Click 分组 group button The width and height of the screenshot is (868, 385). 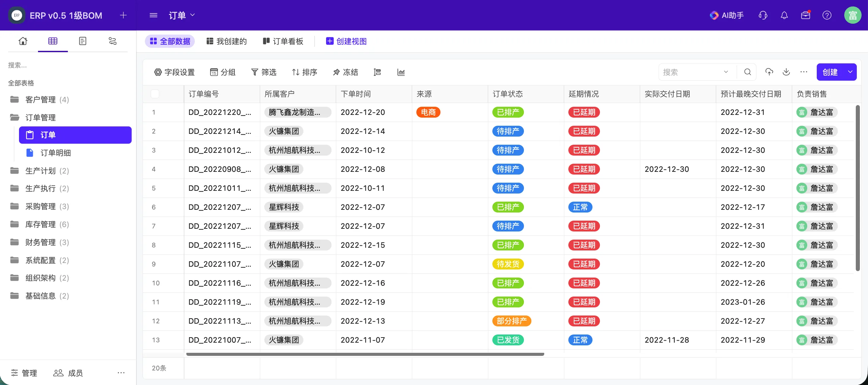click(223, 72)
